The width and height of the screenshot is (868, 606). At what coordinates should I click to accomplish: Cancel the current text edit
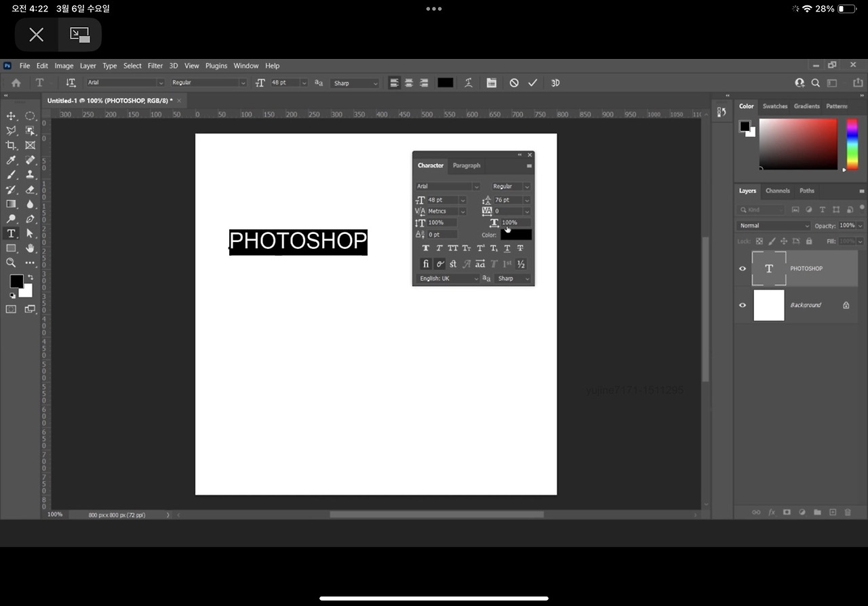(x=514, y=83)
